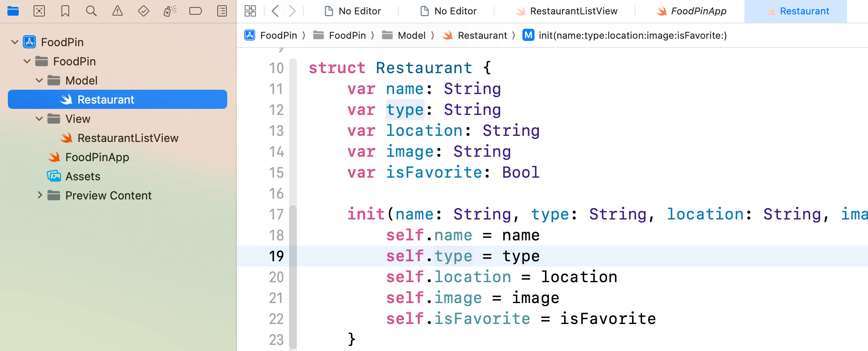868x351 pixels.
Task: Open the Find navigator magnifier
Action: pyautogui.click(x=91, y=11)
